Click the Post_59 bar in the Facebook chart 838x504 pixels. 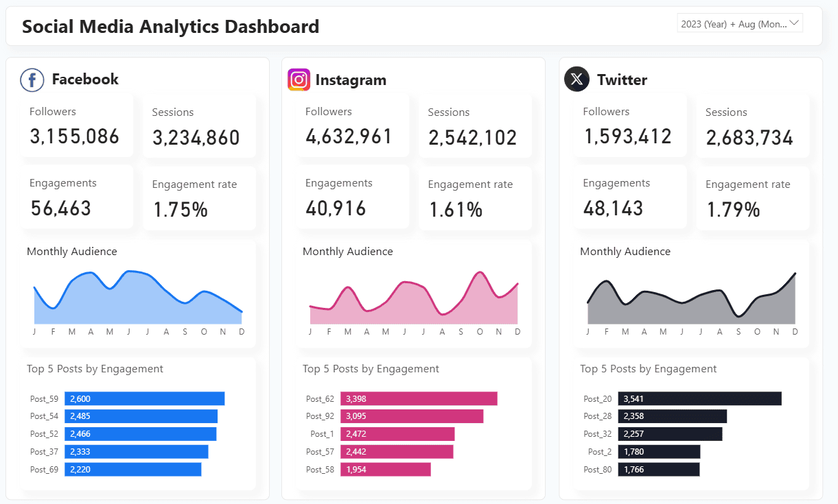(145, 398)
